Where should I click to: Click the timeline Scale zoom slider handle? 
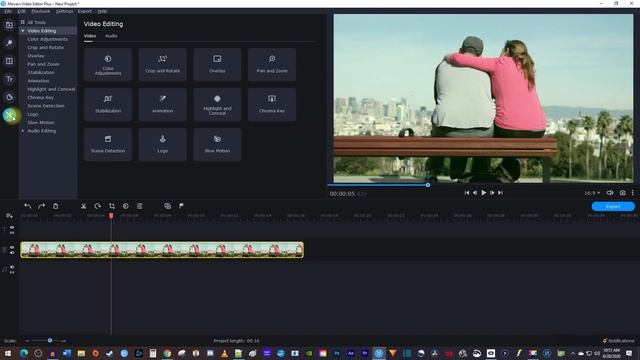pyautogui.click(x=50, y=340)
